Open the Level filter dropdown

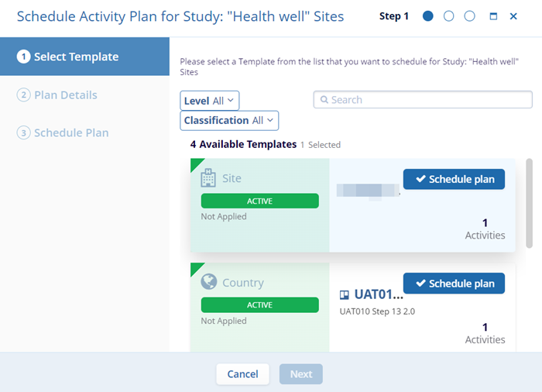[x=210, y=101]
